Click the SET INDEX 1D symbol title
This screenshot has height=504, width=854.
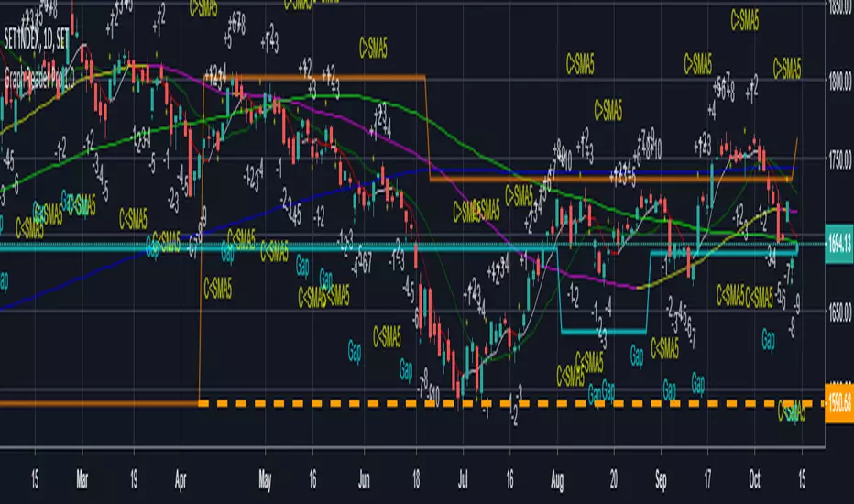pyautogui.click(x=36, y=38)
